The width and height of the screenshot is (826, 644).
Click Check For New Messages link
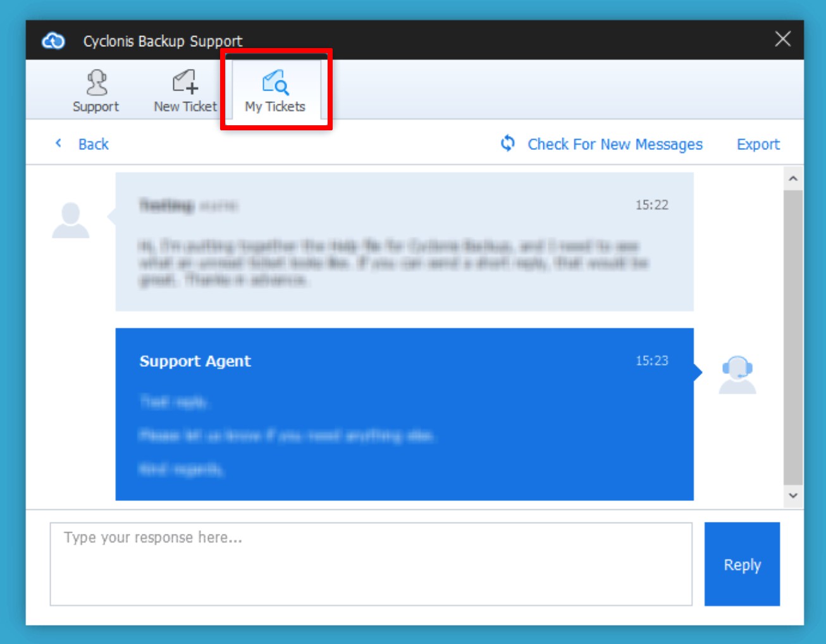pyautogui.click(x=615, y=144)
